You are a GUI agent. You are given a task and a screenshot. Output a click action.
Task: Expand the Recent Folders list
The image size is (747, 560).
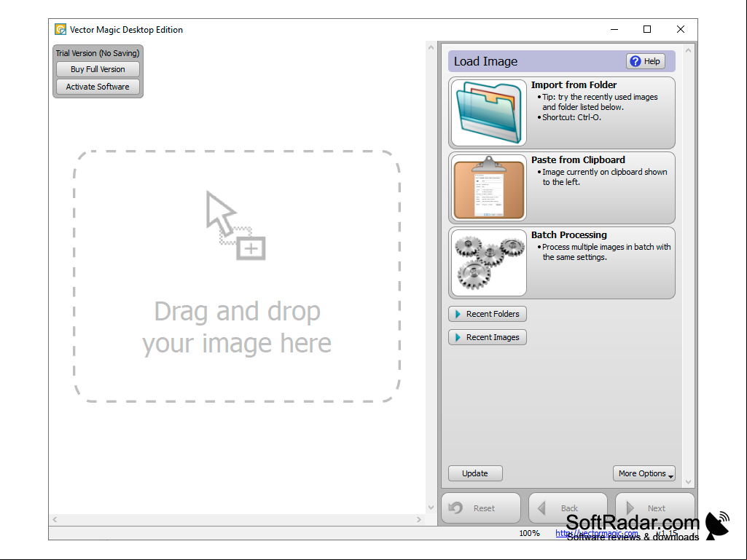[488, 314]
